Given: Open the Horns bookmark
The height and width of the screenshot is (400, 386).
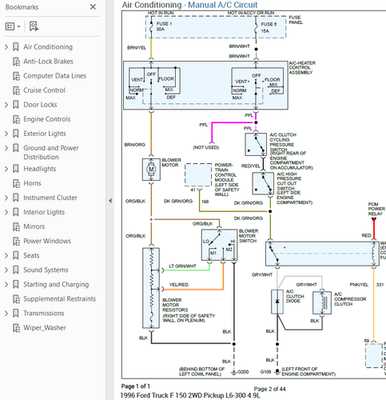Looking at the screenshot, I should [x=32, y=183].
